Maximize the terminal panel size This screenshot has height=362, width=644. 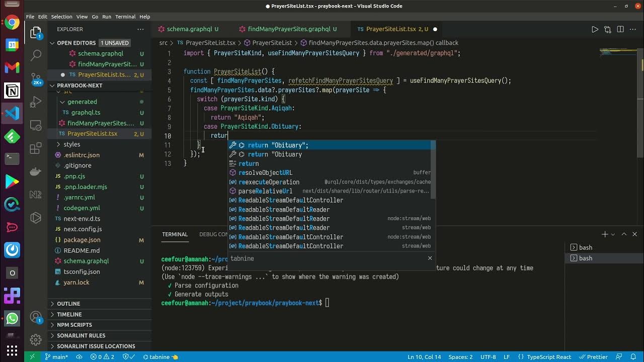(x=624, y=234)
